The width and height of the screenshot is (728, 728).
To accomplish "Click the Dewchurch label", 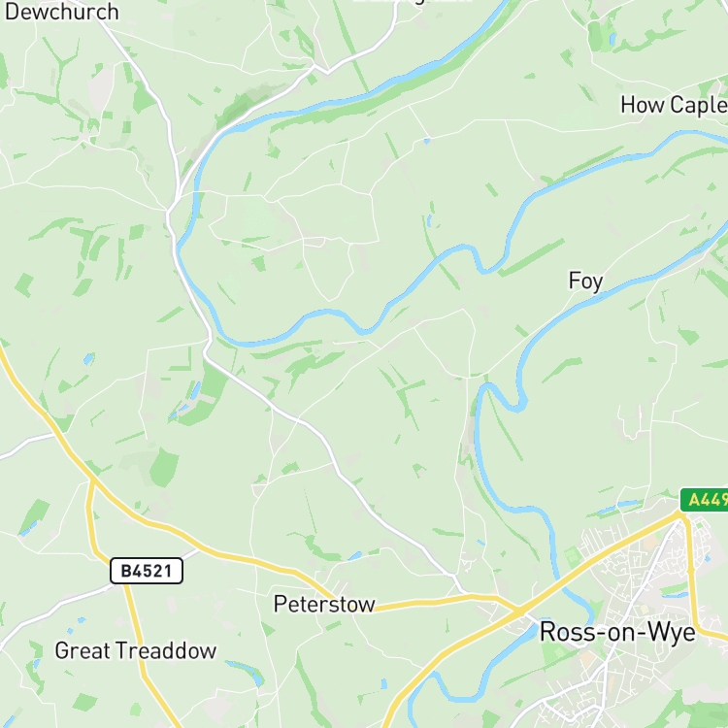I will 62,12.
